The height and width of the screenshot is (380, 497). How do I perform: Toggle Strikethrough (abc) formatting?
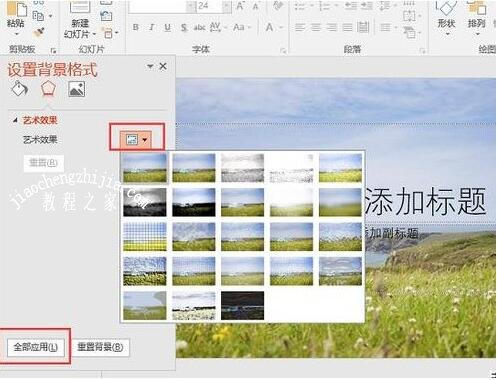point(199,27)
